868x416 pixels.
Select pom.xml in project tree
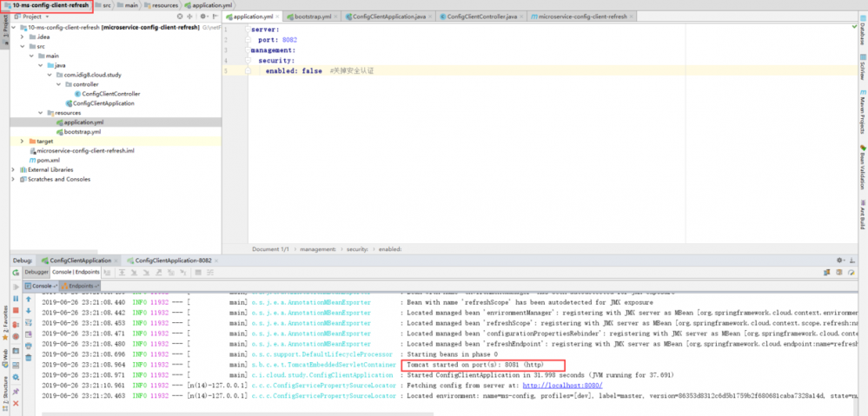pyautogui.click(x=48, y=161)
